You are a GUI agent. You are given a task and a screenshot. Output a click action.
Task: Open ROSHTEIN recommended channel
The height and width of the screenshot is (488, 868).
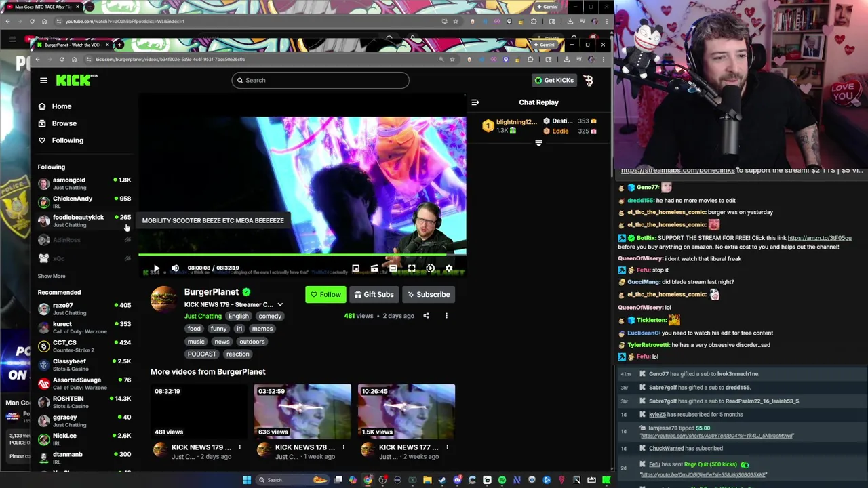pos(84,402)
